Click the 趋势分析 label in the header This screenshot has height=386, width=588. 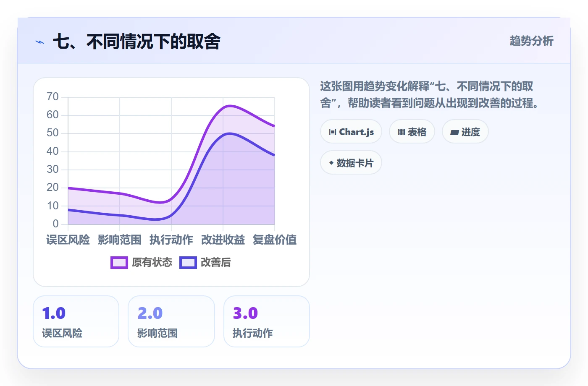(x=532, y=41)
